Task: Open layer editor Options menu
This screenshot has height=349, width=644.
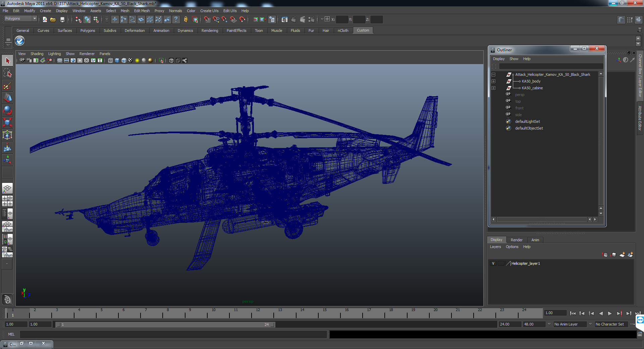Action: pyautogui.click(x=512, y=247)
